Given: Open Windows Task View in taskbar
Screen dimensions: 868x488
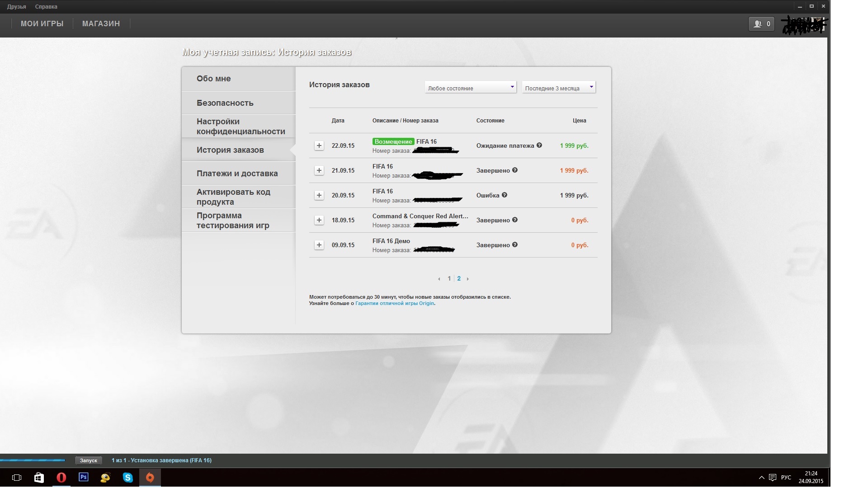Looking at the screenshot, I should click(x=17, y=478).
